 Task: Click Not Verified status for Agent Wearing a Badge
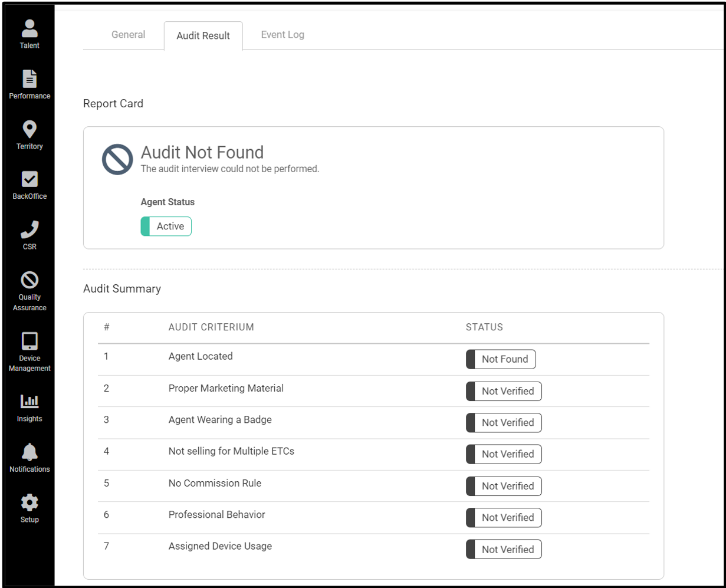click(x=504, y=423)
